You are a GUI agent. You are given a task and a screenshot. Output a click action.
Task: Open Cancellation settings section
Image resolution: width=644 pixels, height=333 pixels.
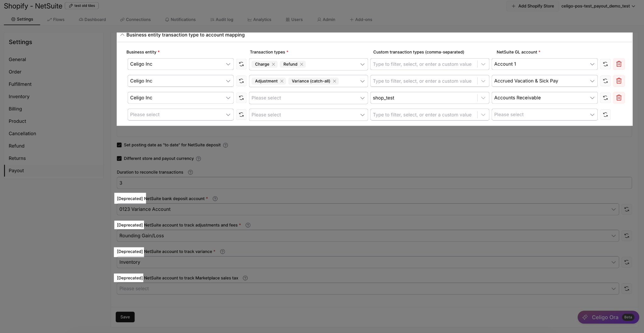coord(22,134)
